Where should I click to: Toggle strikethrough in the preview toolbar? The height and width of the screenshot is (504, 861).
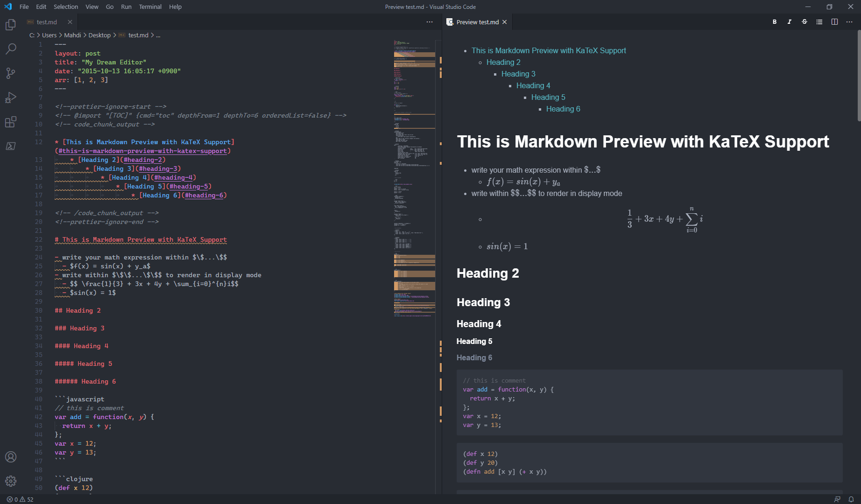(x=804, y=21)
